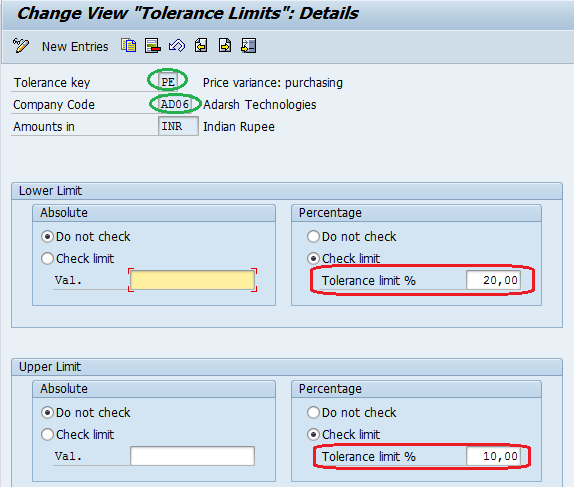Select Lower Limit Absolute 'Do not check'

click(47, 237)
